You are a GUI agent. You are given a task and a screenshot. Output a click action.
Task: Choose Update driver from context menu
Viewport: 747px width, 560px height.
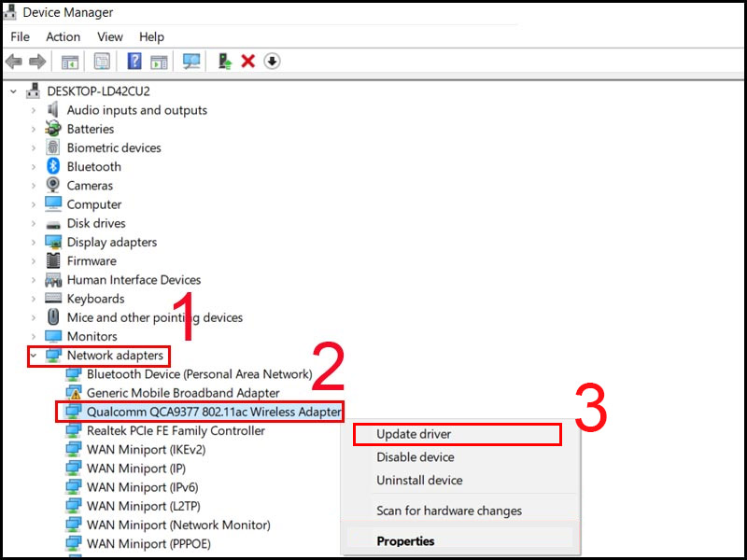tap(414, 434)
